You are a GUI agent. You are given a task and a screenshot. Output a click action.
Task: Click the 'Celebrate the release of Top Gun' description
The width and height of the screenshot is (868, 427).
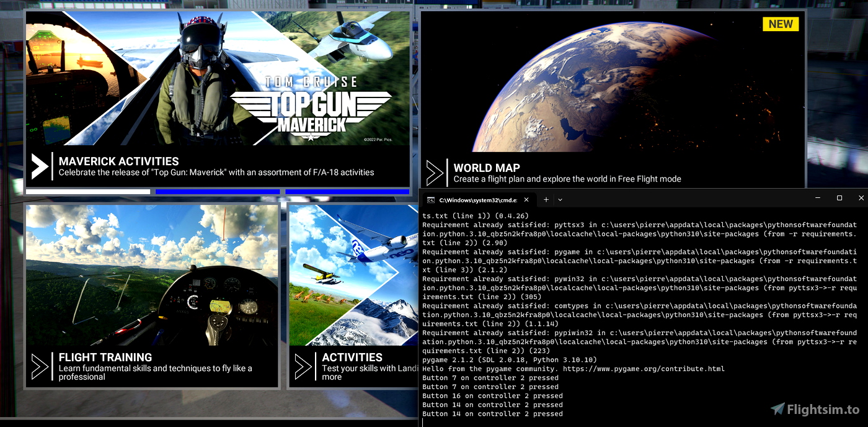pos(216,173)
